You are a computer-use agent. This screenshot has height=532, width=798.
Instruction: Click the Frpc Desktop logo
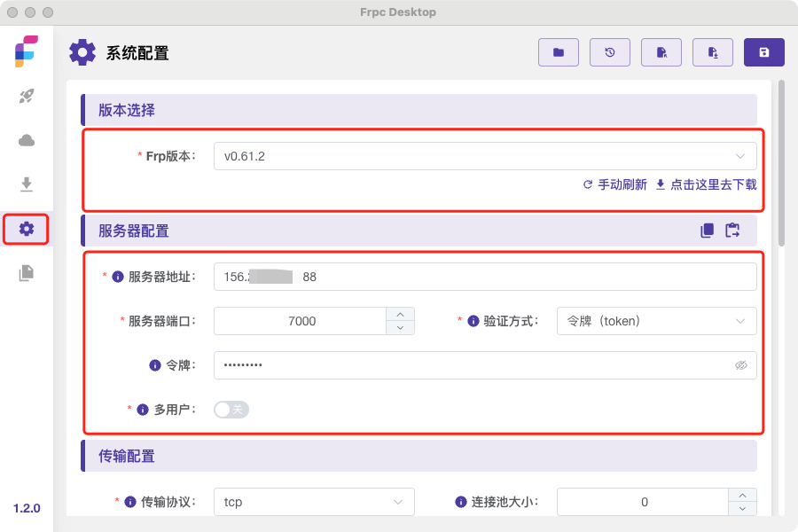click(x=27, y=51)
